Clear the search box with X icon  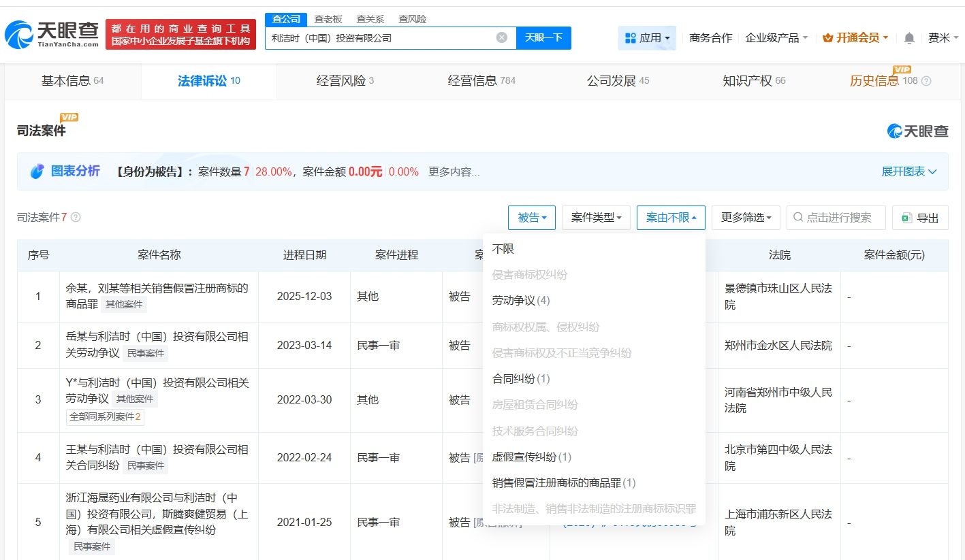[x=502, y=37]
